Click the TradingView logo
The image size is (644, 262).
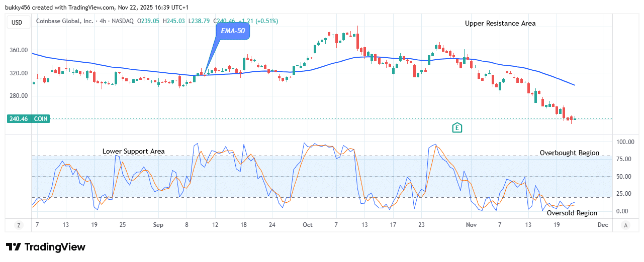(46, 247)
